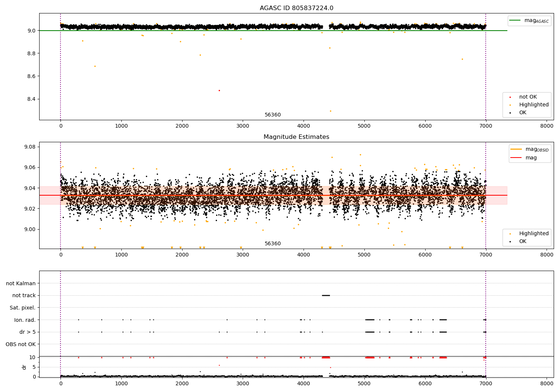The image size is (560, 392).
Task: Click the 8.6 y-axis tick label
Action: (x=32, y=76)
